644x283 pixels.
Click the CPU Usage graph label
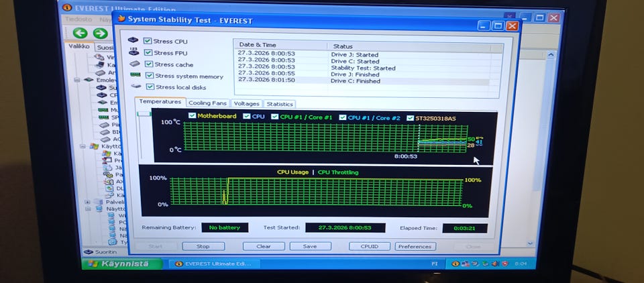(292, 172)
